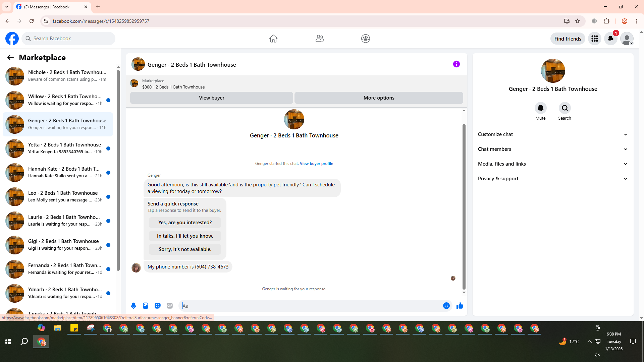Go back using Marketplace arrow
This screenshot has height=362, width=644.
tap(10, 57)
